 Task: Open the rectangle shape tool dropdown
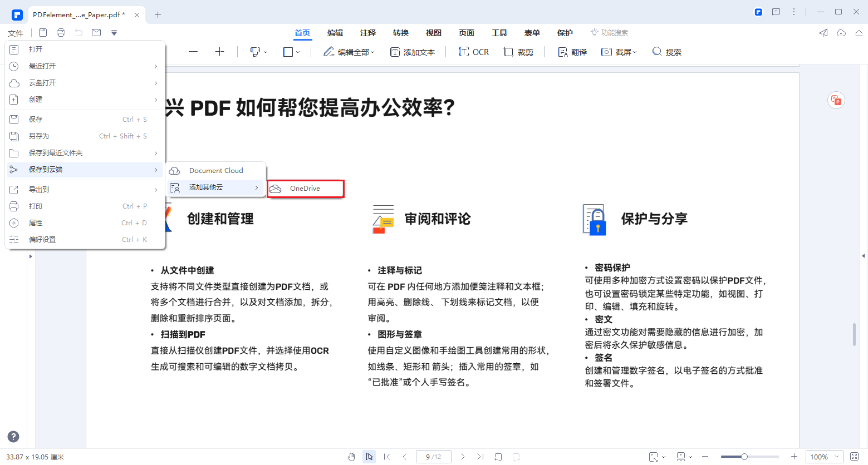coord(291,52)
